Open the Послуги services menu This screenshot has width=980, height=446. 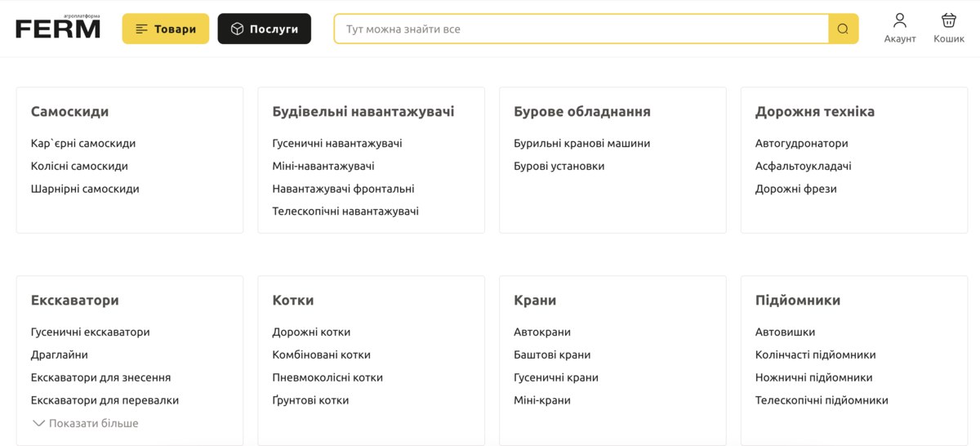[x=264, y=29]
